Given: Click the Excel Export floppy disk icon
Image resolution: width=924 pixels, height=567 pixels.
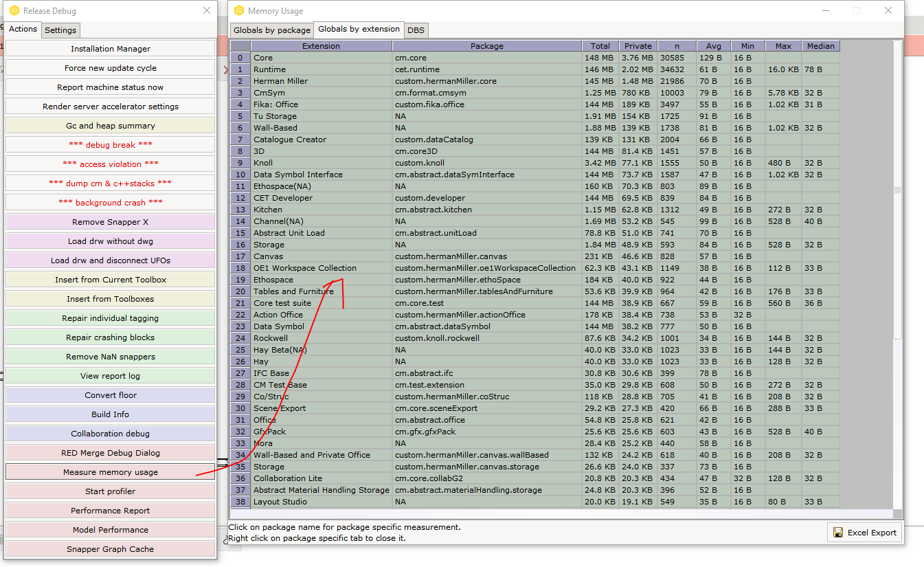Looking at the screenshot, I should click(837, 533).
